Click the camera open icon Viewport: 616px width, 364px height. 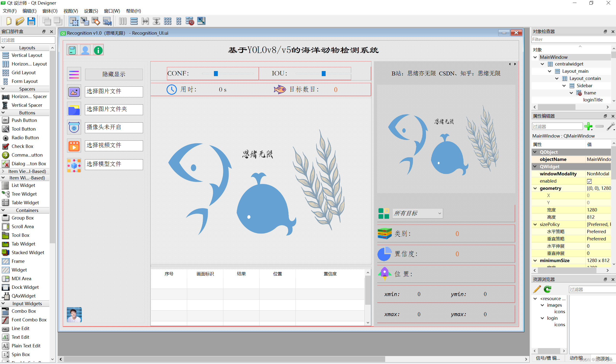[73, 127]
